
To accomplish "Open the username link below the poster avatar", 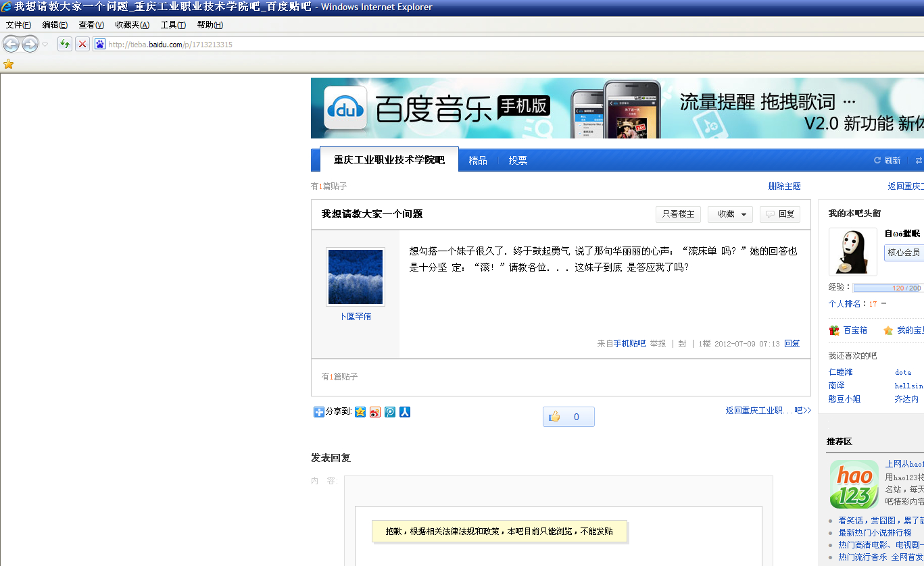I will coord(356,317).
